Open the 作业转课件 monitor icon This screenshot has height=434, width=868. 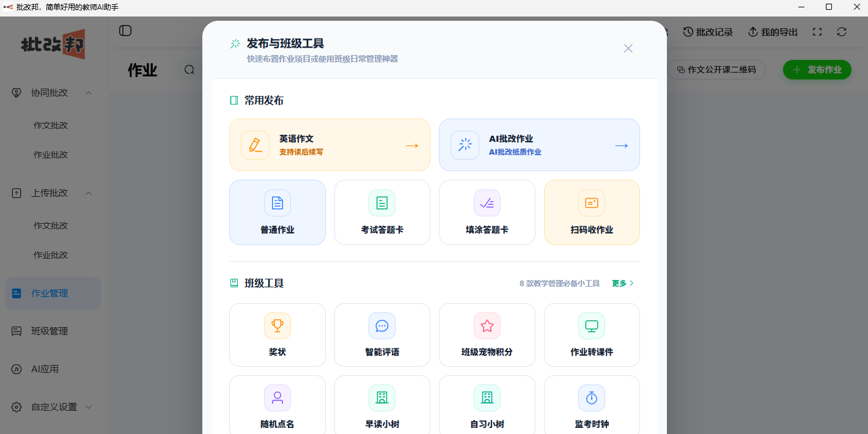(592, 326)
